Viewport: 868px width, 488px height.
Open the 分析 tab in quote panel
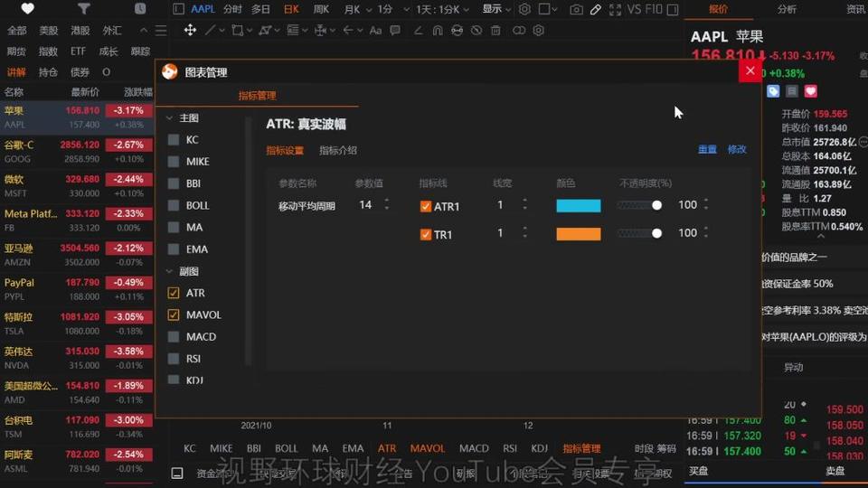[787, 9]
